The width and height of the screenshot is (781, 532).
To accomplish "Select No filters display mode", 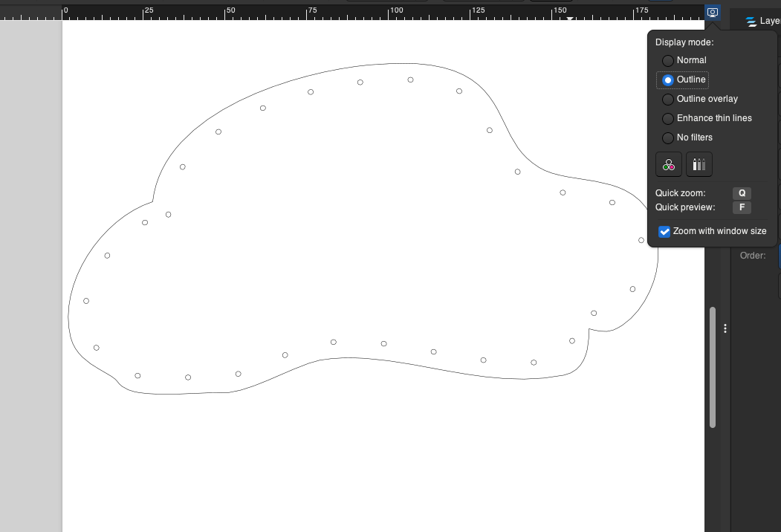I will pos(687,137).
